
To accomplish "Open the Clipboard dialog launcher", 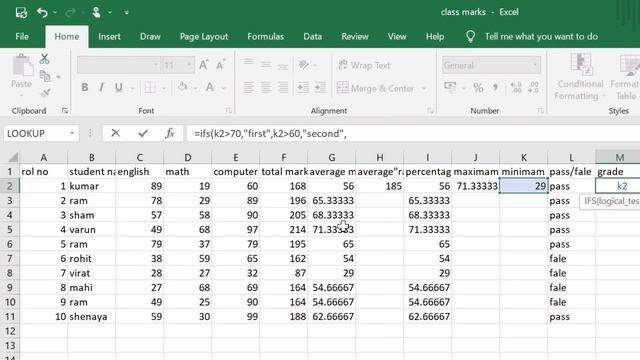I will pos(65,111).
